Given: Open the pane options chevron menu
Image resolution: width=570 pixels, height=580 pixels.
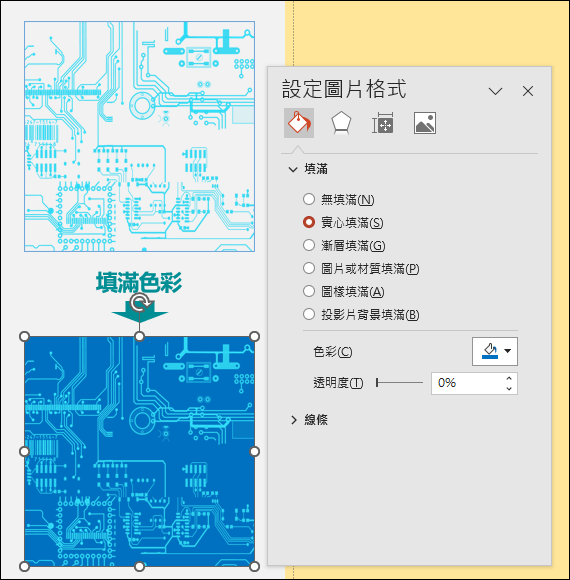Looking at the screenshot, I should pyautogui.click(x=495, y=91).
